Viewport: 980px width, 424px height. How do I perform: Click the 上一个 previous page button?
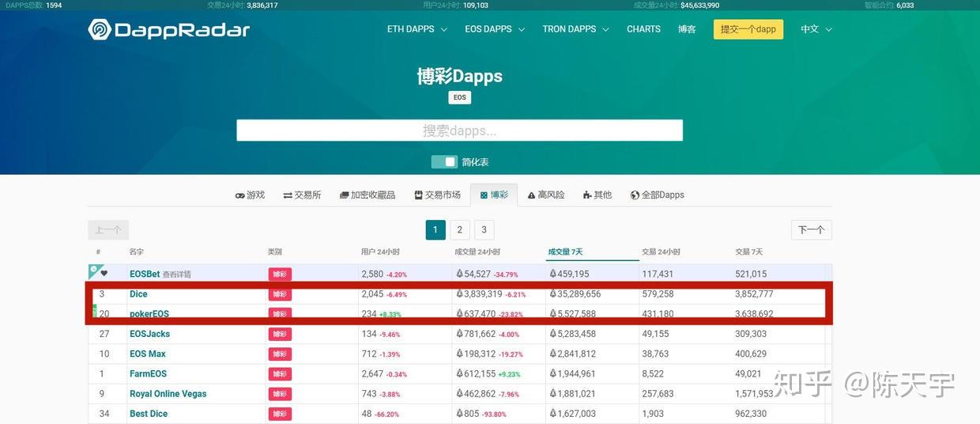(108, 230)
